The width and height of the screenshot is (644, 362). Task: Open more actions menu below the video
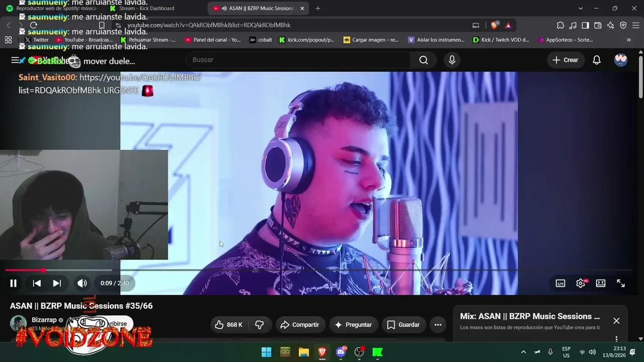(438, 325)
